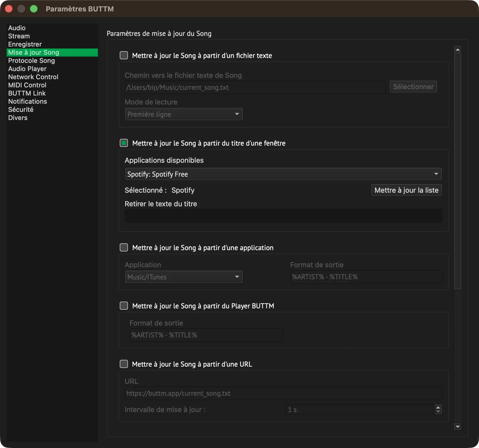Focus the application Format de sortie field

point(366,277)
